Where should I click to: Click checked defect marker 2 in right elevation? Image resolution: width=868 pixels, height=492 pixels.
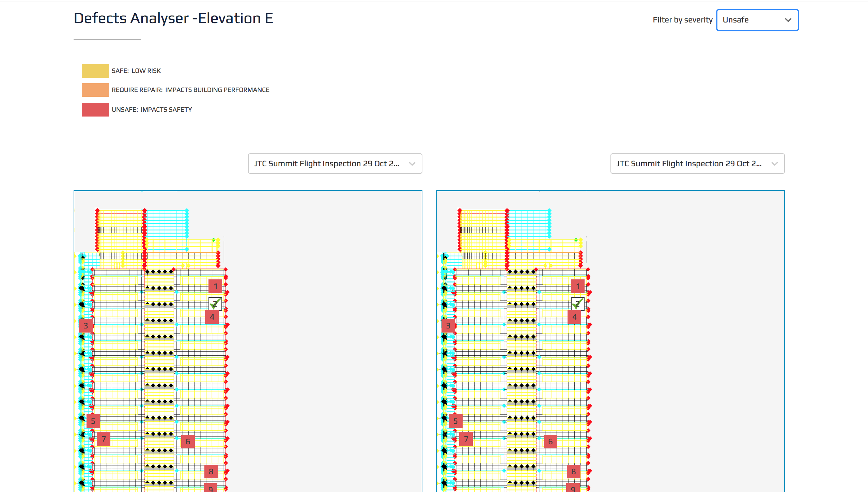click(x=578, y=303)
